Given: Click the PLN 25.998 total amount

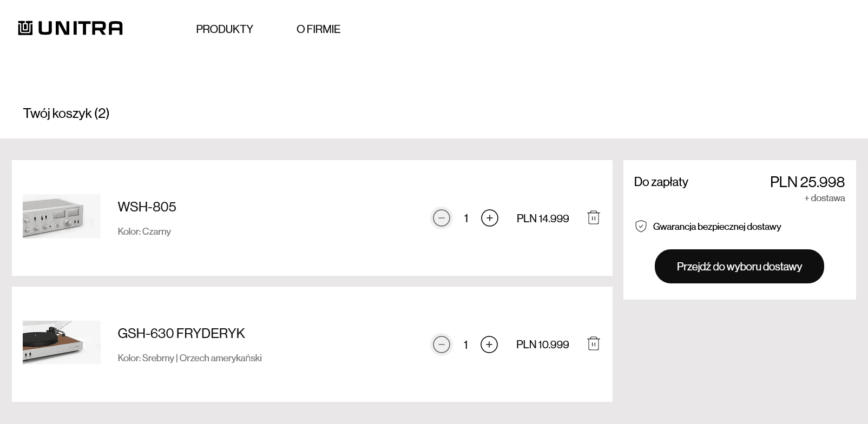Looking at the screenshot, I should [x=807, y=182].
